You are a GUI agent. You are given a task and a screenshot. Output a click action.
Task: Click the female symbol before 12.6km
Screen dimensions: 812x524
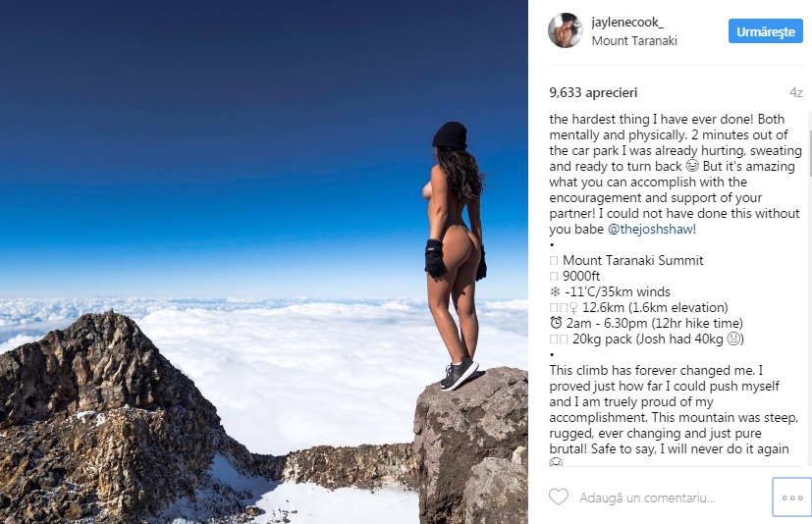tap(573, 308)
